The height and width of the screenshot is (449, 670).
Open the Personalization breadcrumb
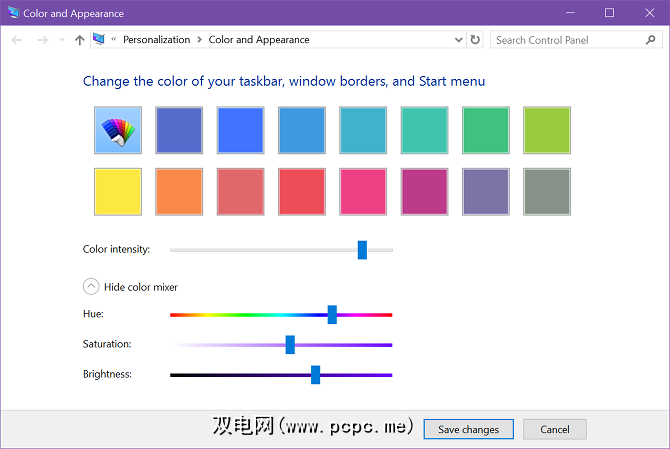click(x=156, y=40)
